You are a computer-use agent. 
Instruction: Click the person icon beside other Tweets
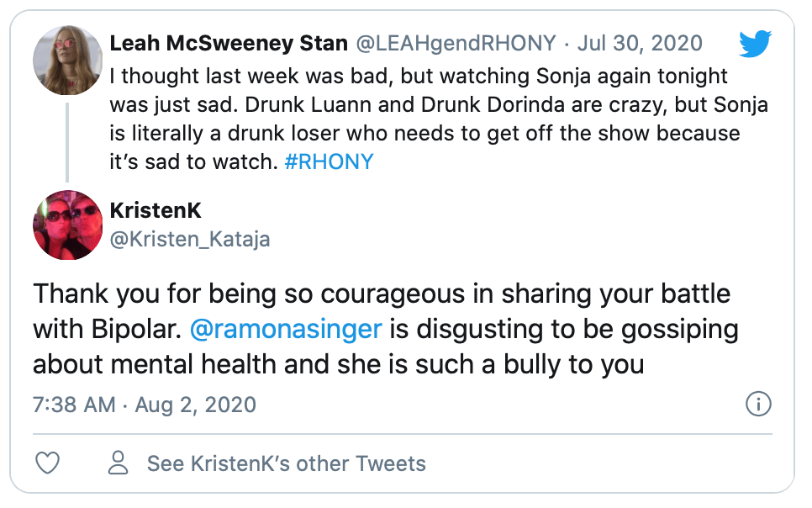(x=119, y=463)
